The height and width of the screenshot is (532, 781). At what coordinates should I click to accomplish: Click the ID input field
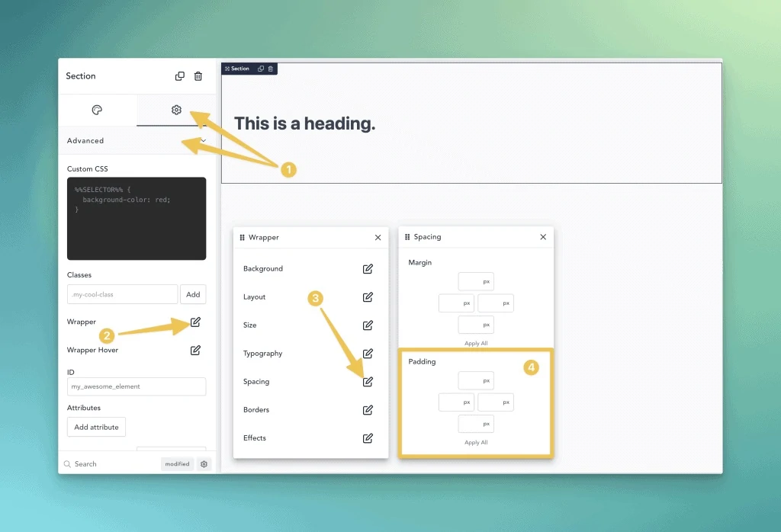[x=137, y=386]
